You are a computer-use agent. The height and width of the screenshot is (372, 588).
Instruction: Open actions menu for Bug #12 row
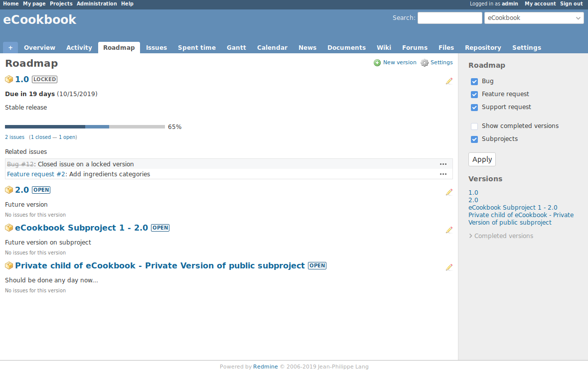point(443,164)
